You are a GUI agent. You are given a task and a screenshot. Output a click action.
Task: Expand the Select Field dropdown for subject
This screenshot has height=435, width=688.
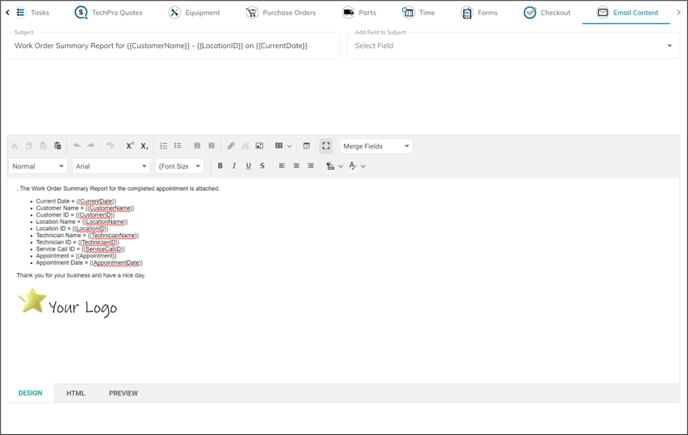click(x=513, y=46)
